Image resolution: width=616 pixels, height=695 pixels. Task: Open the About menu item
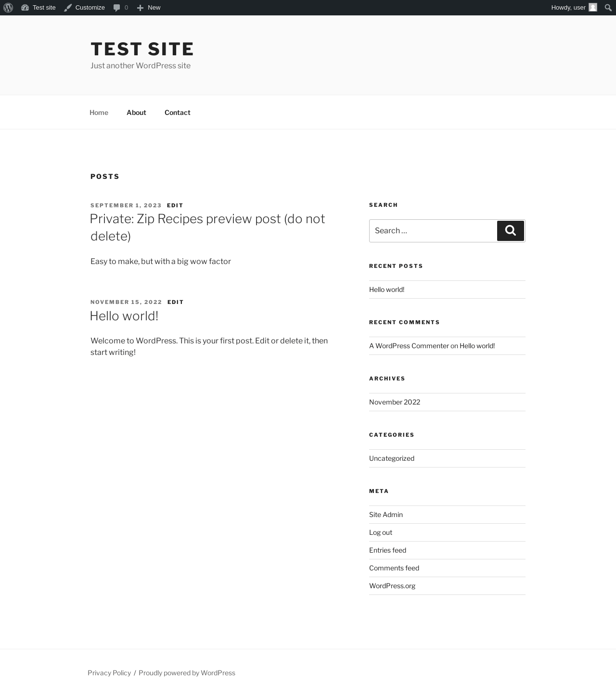click(x=136, y=113)
